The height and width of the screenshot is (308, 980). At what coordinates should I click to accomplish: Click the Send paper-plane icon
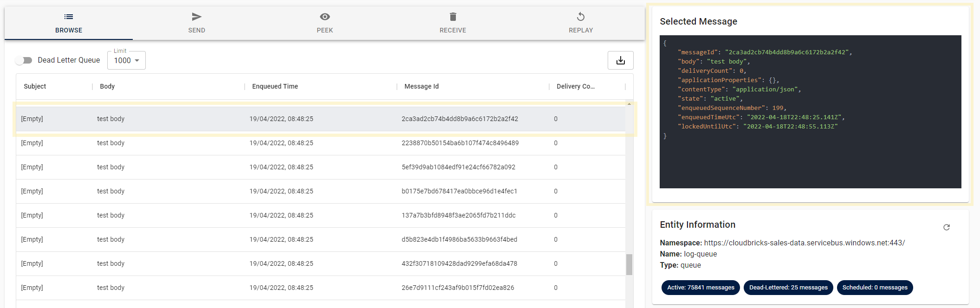coord(197,17)
